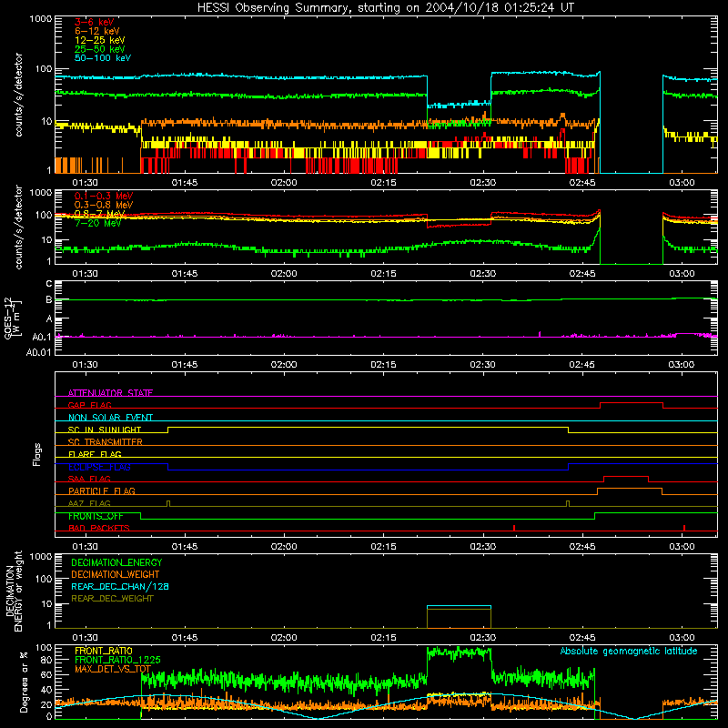Click the MAX_DET_VS_TOT legend label
728x728 pixels.
(113, 669)
